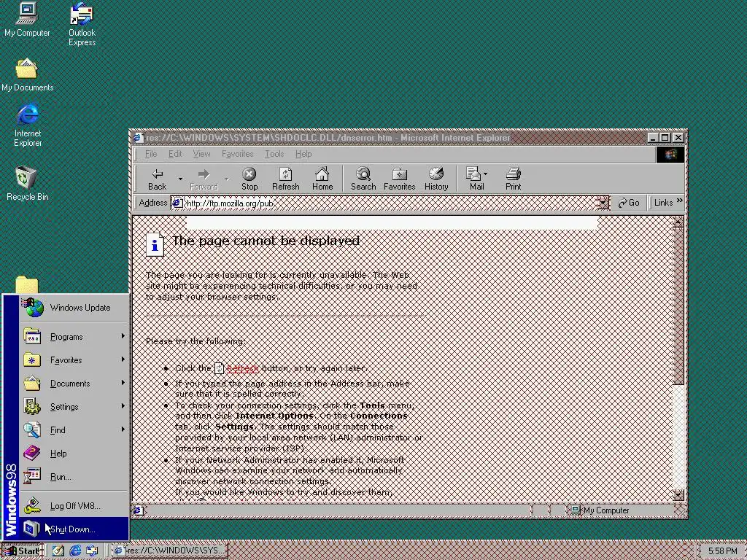
Task: Expand Favorites submenu in Start menu
Action: [74, 360]
